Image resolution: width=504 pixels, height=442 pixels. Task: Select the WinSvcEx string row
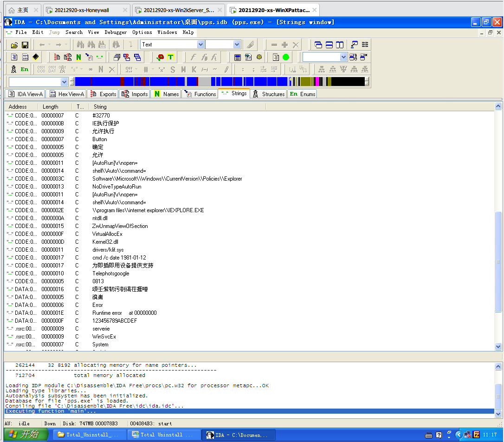(x=249, y=337)
